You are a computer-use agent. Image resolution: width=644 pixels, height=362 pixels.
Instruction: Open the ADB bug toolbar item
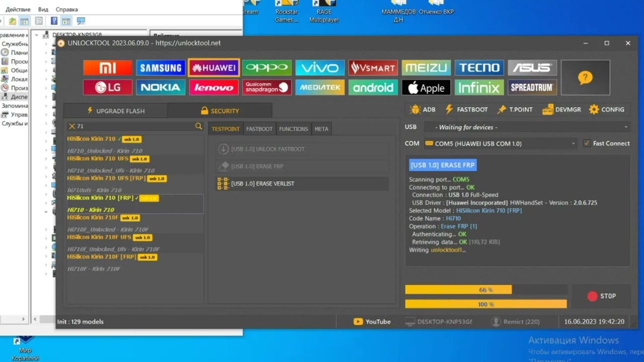(423, 109)
